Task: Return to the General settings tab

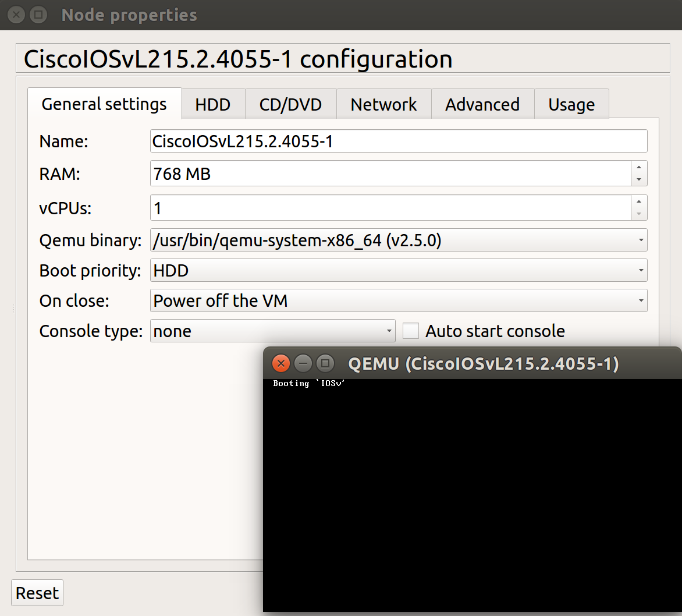Action: [104, 104]
